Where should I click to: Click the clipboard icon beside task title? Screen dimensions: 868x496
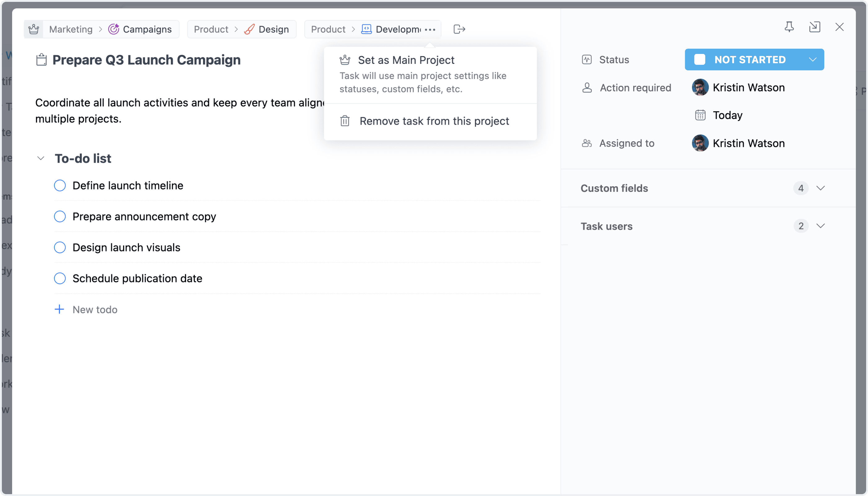click(x=41, y=60)
